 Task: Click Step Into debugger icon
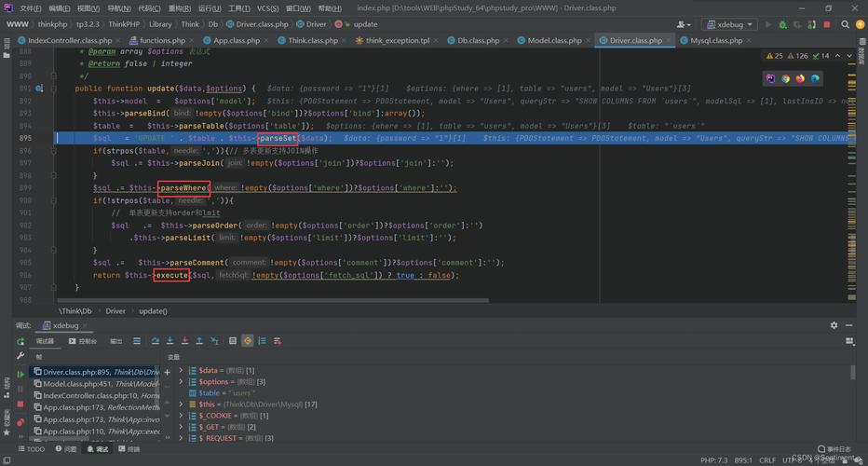click(170, 341)
